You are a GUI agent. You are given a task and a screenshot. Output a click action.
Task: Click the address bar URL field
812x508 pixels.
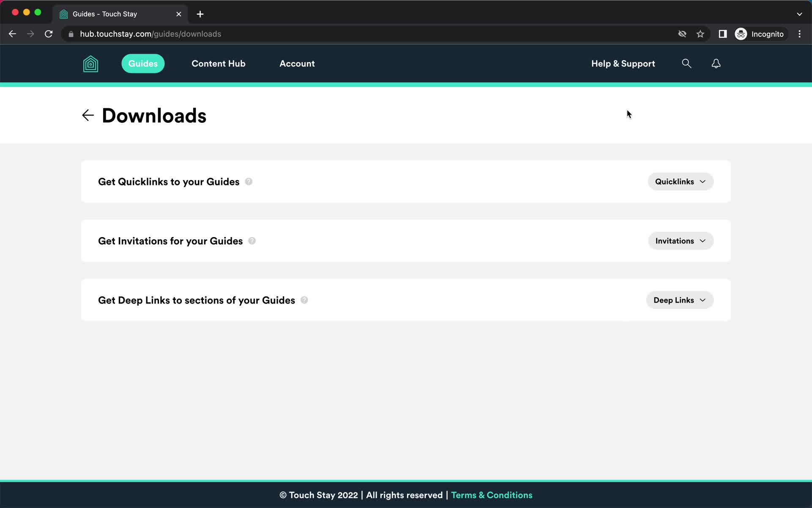(151, 34)
